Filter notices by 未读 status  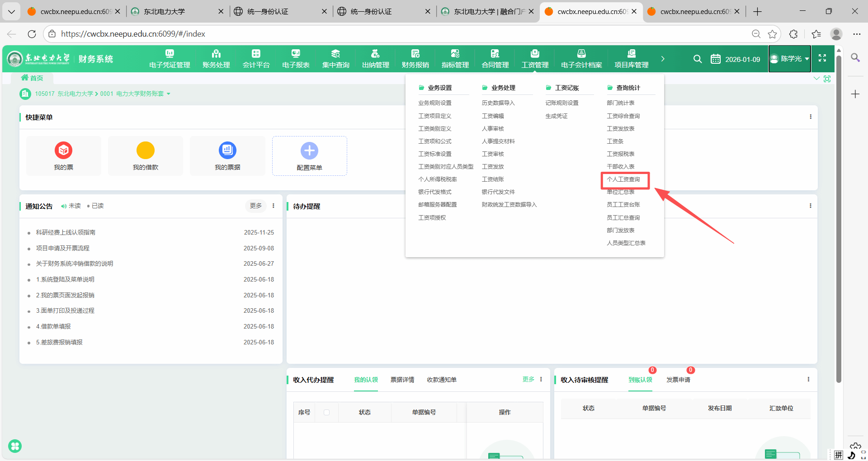(x=71, y=206)
